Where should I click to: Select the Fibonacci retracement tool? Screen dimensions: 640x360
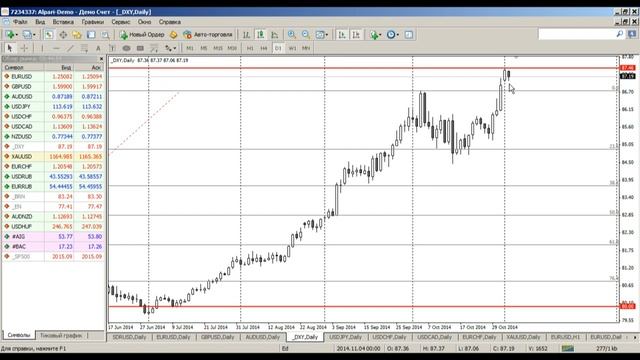pyautogui.click(x=154, y=48)
